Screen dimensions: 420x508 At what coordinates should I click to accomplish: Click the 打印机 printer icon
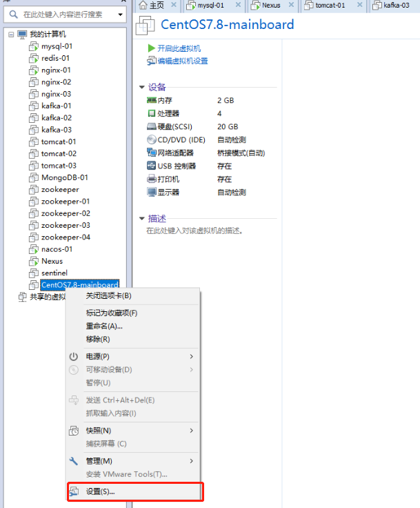(x=152, y=179)
